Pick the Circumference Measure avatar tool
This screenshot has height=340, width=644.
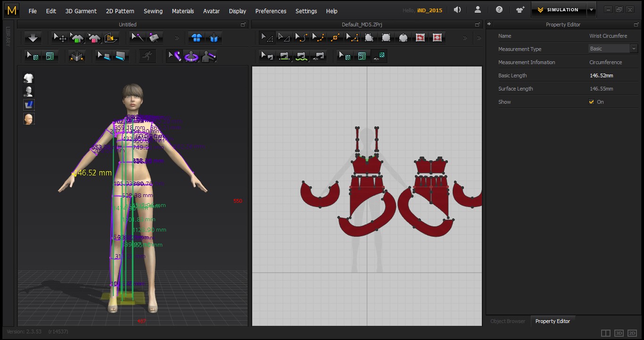tap(191, 57)
